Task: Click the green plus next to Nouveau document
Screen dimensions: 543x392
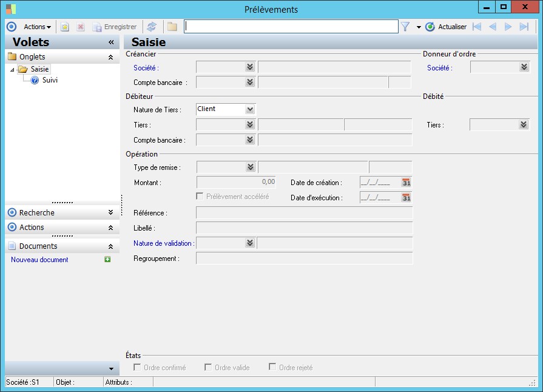Action: (x=107, y=260)
